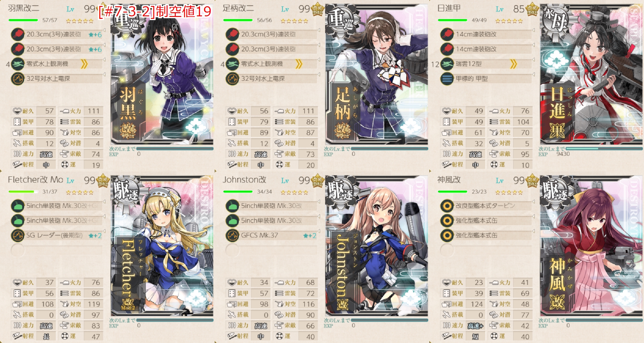Click proficiency chevron on Ashigara's 零式水上観測機
Image resolution: width=644 pixels, height=343 pixels.
coord(298,64)
